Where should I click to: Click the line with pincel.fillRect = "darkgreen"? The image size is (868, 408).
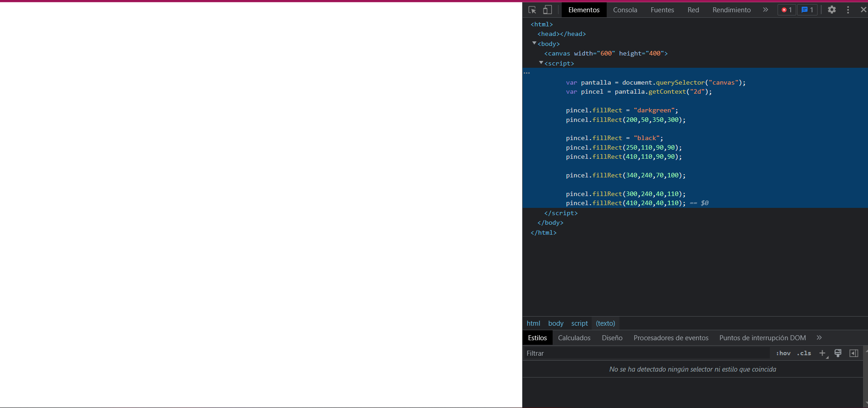pos(622,110)
